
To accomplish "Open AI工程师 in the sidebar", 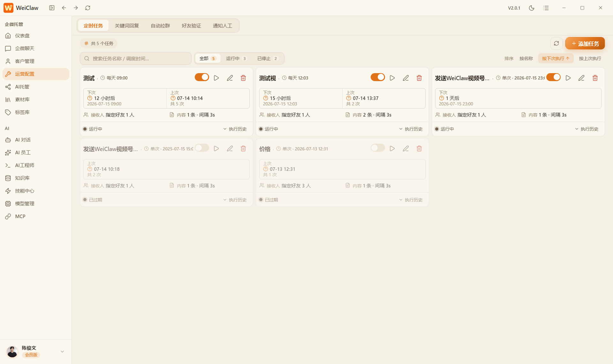I will tap(36, 165).
